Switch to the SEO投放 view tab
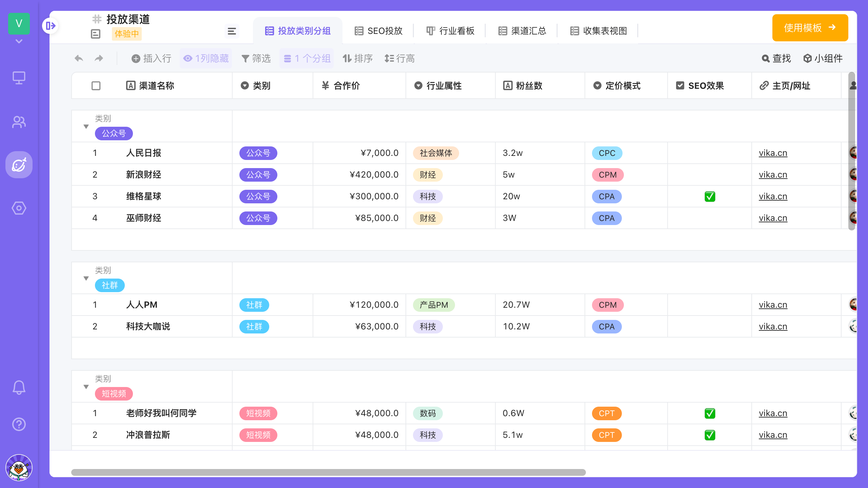 coord(378,31)
